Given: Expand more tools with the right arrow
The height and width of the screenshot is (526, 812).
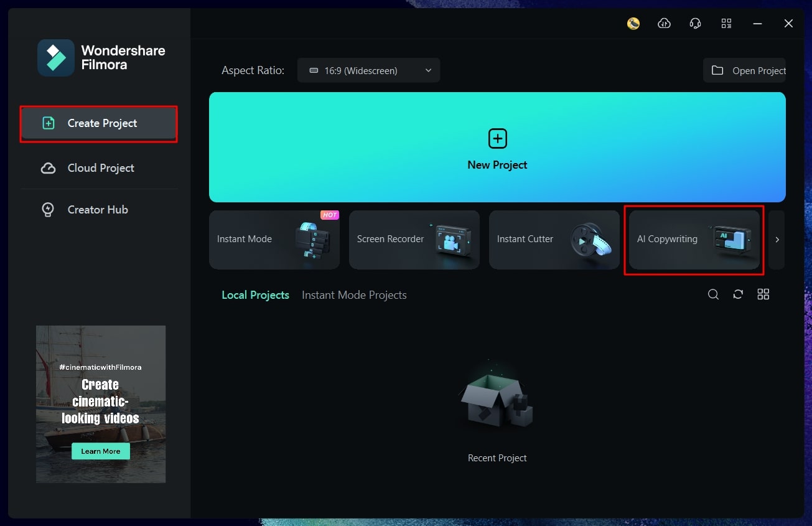Looking at the screenshot, I should pyautogui.click(x=777, y=240).
